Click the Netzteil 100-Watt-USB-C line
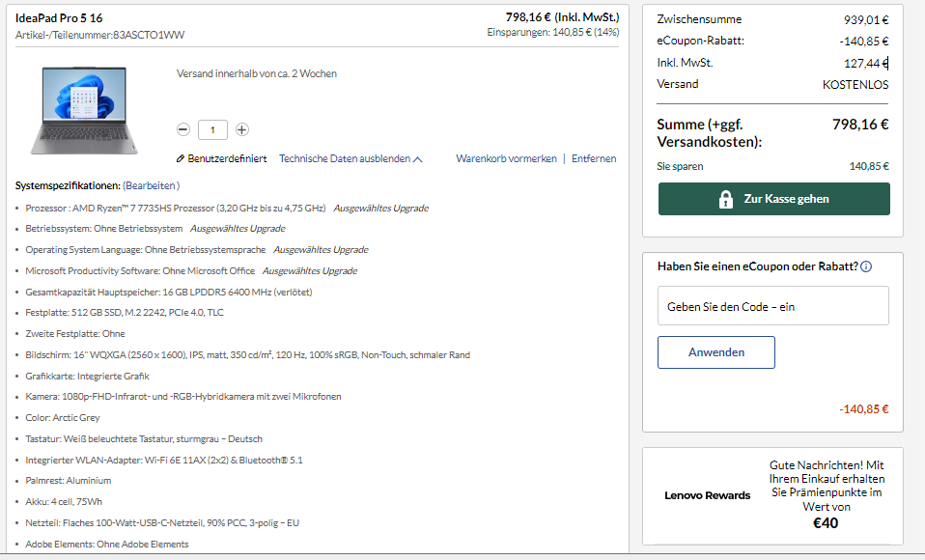The height and width of the screenshot is (560, 925). (x=162, y=523)
